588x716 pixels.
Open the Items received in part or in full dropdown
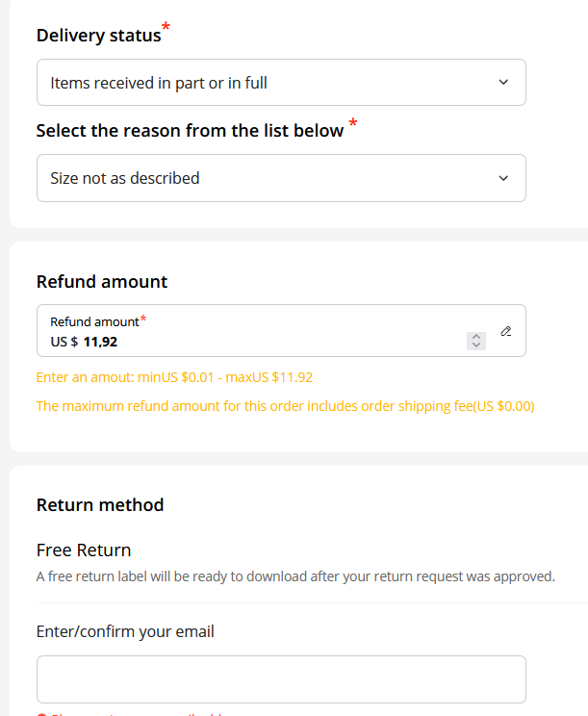tap(281, 82)
